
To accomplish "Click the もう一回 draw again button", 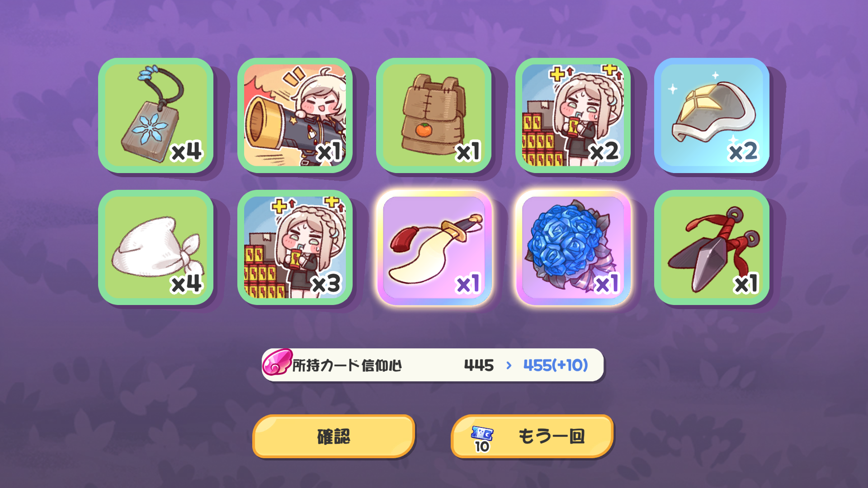I will (x=532, y=436).
